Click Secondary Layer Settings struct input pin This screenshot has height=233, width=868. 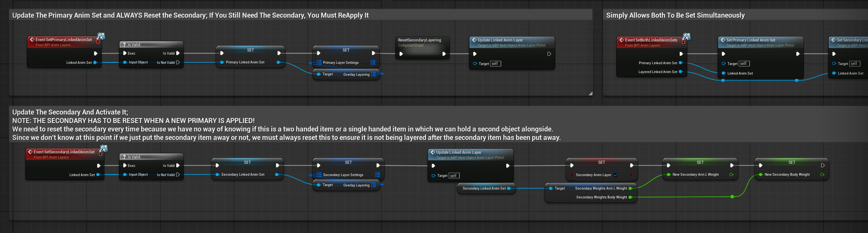pos(318,175)
